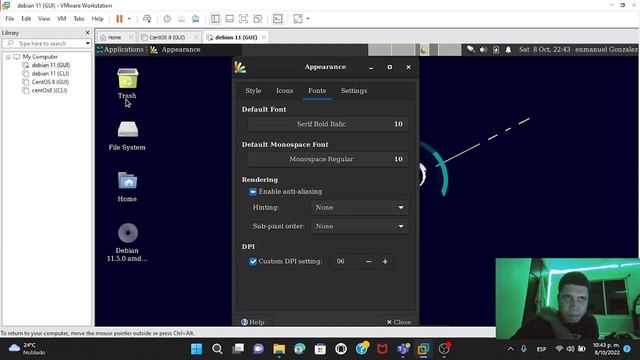
Task: Select centOs8 )(CLI) in the library
Action: click(49, 91)
